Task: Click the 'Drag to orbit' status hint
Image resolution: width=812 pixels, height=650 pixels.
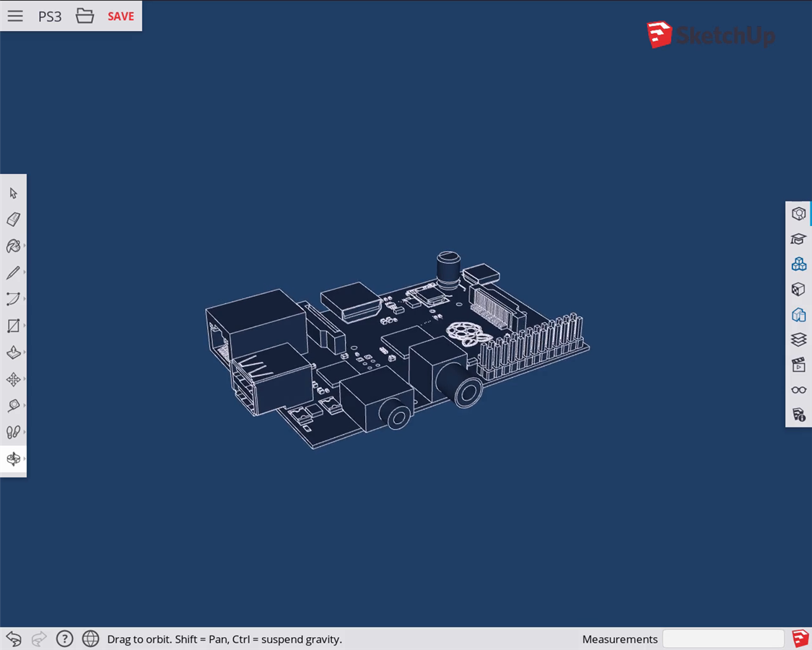Action: click(x=224, y=640)
